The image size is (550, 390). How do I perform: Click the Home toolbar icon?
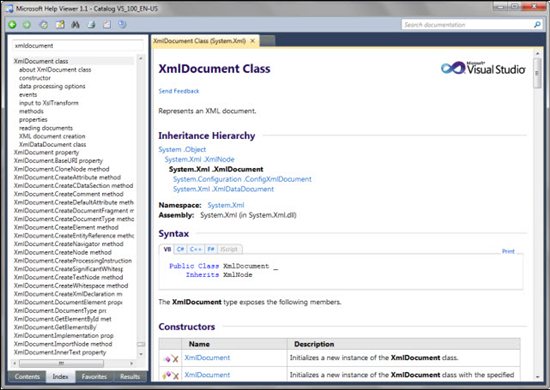(x=43, y=25)
